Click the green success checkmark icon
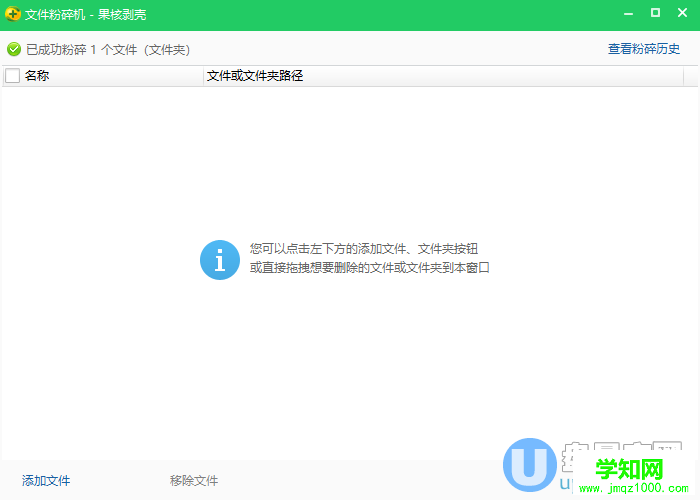The width and height of the screenshot is (700, 500). (x=14, y=49)
